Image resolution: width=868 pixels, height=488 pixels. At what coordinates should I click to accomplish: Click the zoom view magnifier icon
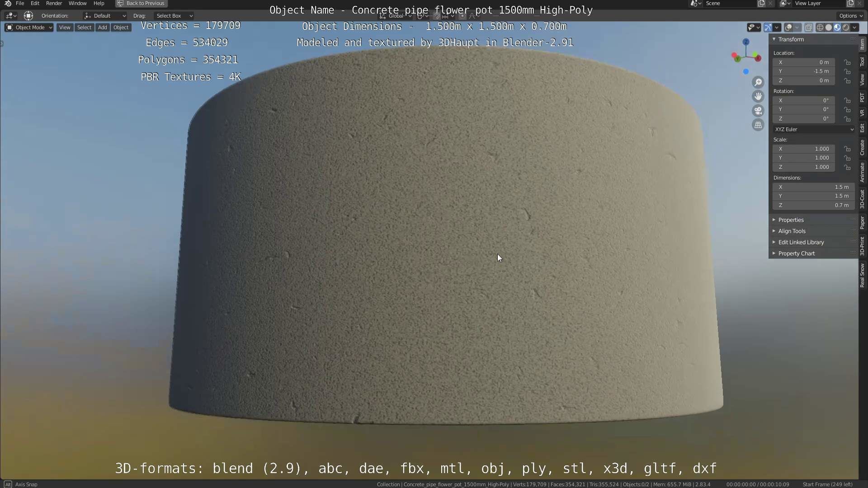point(758,82)
